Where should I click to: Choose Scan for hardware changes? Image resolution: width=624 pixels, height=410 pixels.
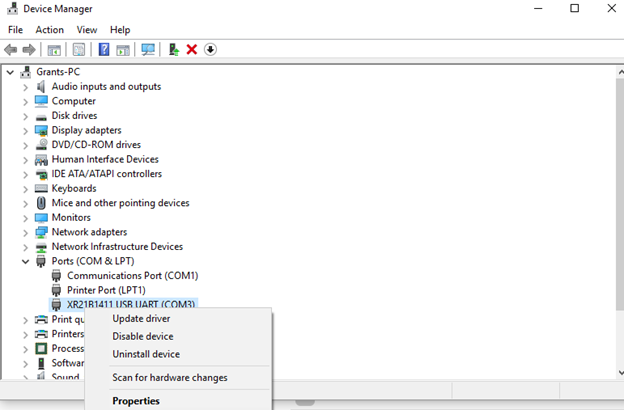pos(178,378)
